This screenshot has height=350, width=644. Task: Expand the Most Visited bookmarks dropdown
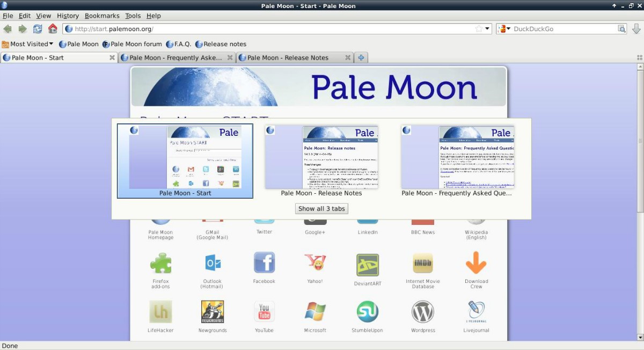point(28,44)
